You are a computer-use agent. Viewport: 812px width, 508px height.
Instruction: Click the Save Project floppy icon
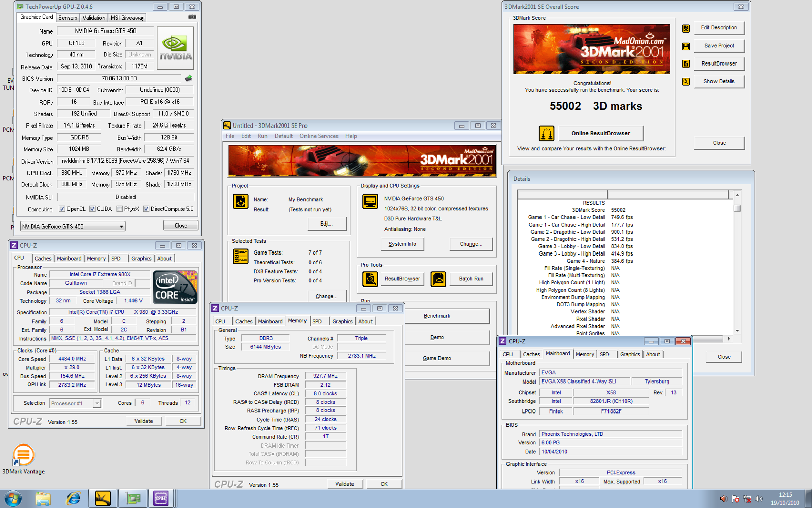point(686,46)
